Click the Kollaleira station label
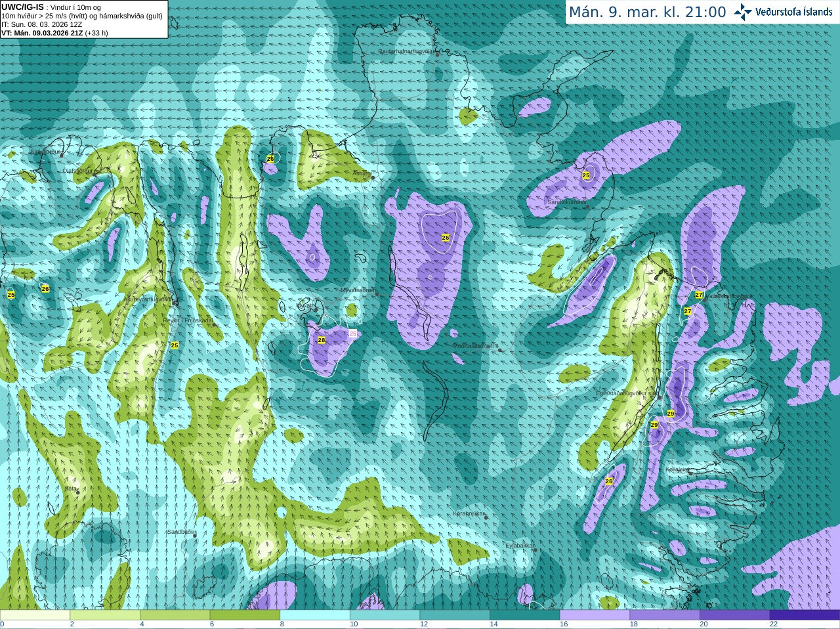 [x=677, y=469]
